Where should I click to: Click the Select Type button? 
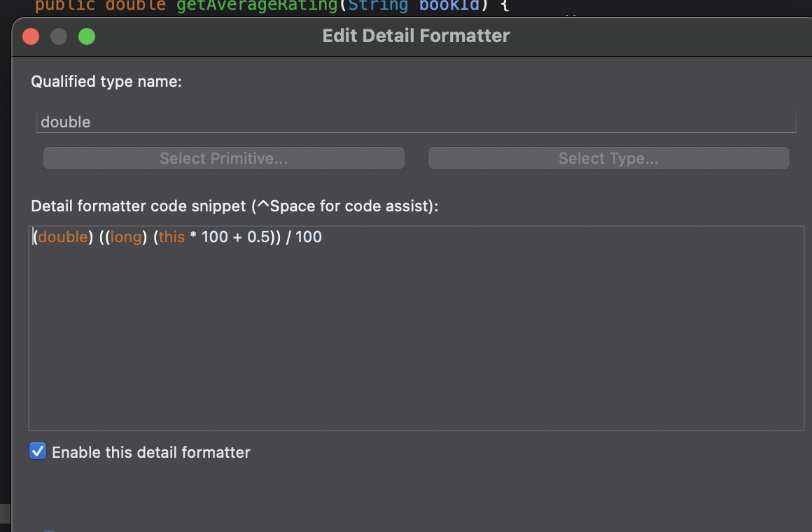click(608, 158)
